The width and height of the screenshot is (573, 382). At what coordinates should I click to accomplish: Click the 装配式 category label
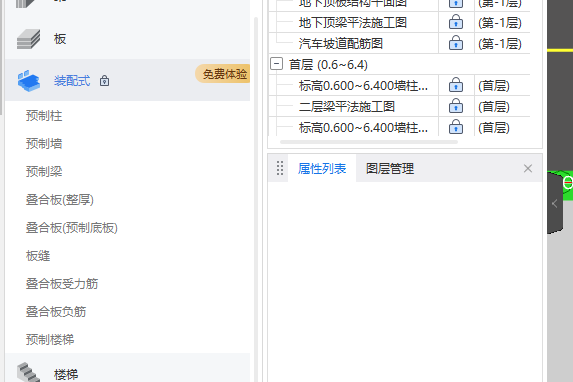[x=72, y=81]
